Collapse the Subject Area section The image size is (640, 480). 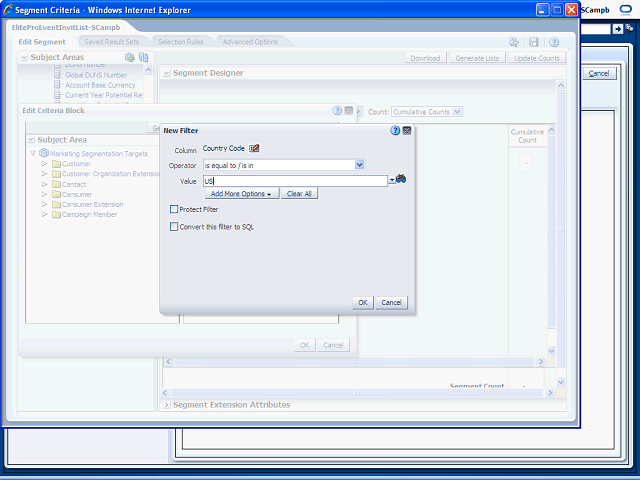(x=31, y=140)
